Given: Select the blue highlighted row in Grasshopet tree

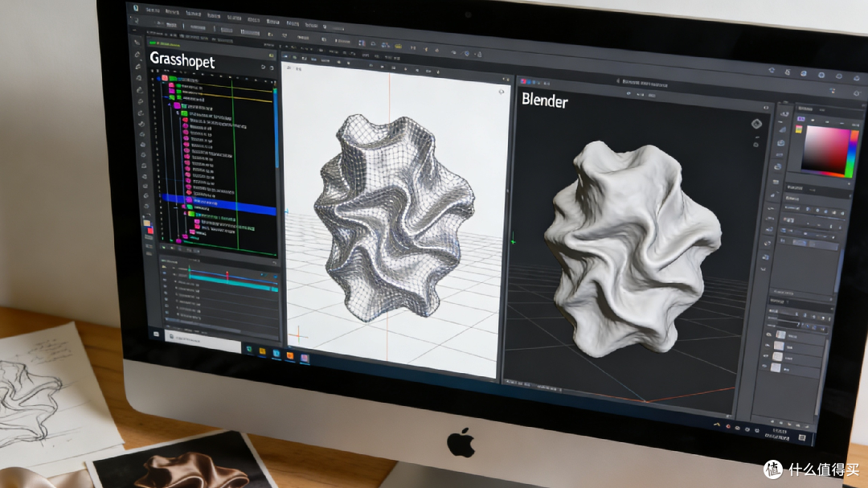Looking at the screenshot, I should point(219,204).
